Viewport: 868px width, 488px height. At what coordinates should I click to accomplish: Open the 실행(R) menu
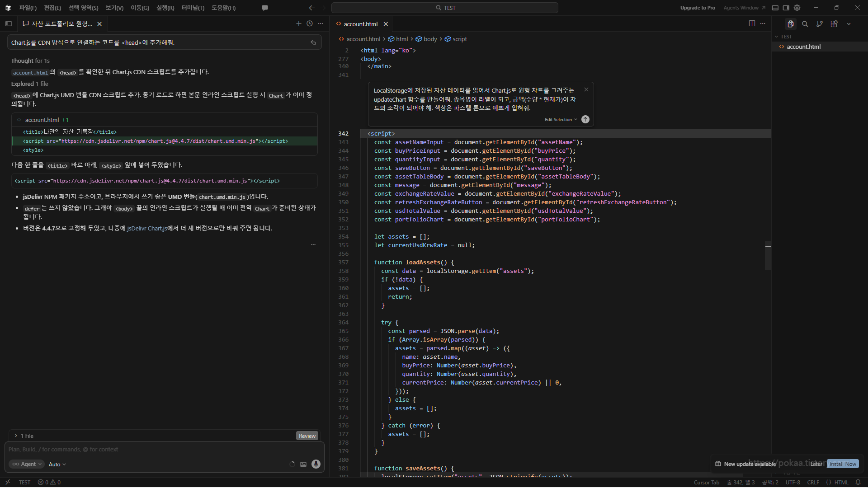tap(165, 8)
